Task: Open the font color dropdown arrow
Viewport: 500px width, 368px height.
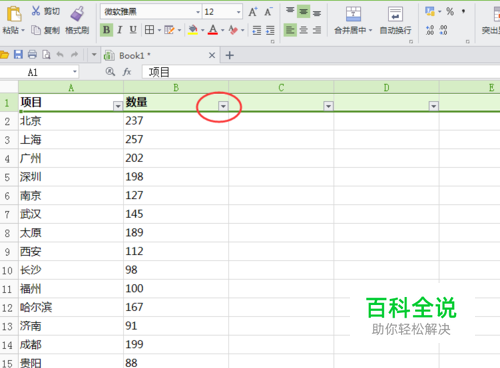Action: click(222, 30)
